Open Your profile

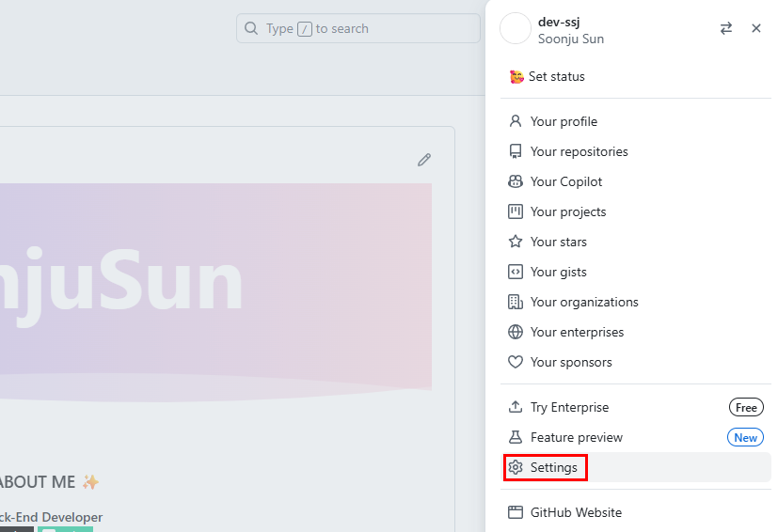pyautogui.click(x=636, y=121)
